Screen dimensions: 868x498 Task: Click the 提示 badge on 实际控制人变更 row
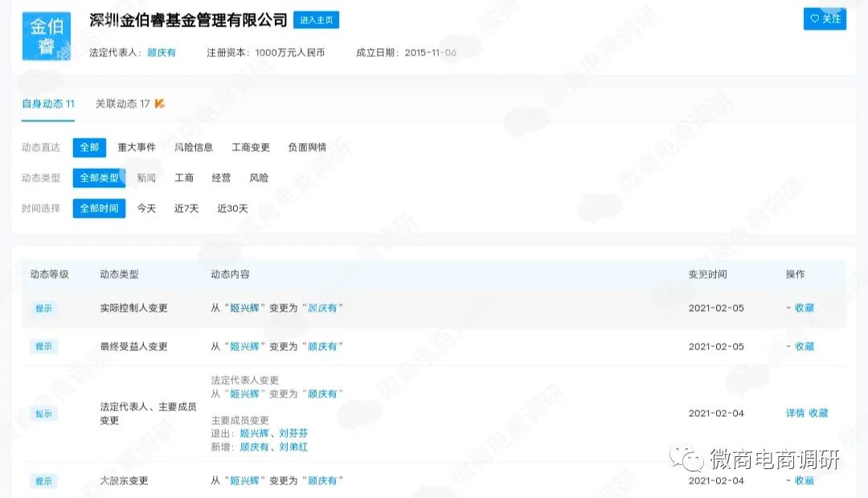[x=43, y=308]
